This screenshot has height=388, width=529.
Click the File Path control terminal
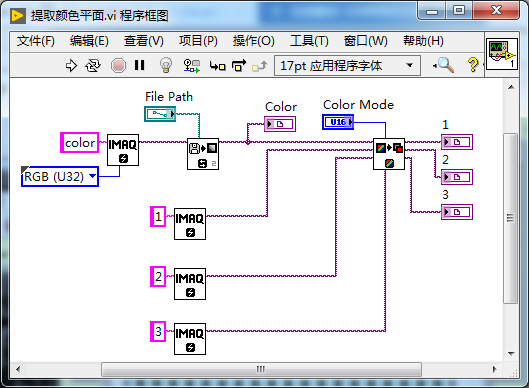coord(160,114)
